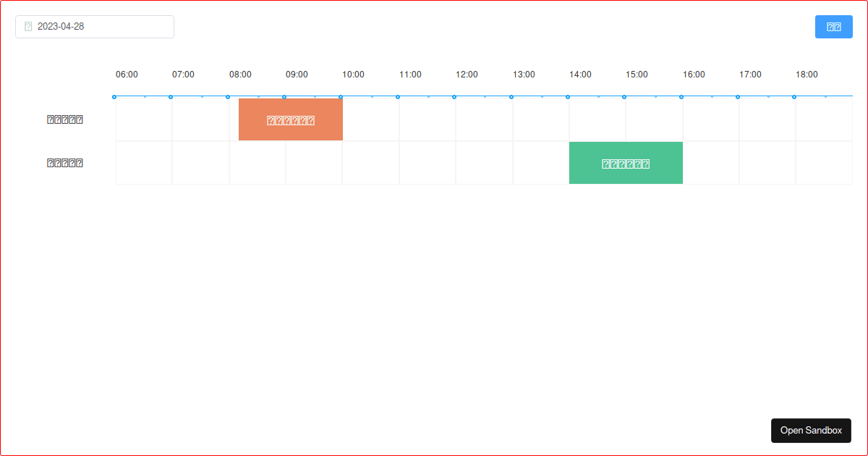
Task: Select the orange event block starting at 08:00
Action: point(290,119)
